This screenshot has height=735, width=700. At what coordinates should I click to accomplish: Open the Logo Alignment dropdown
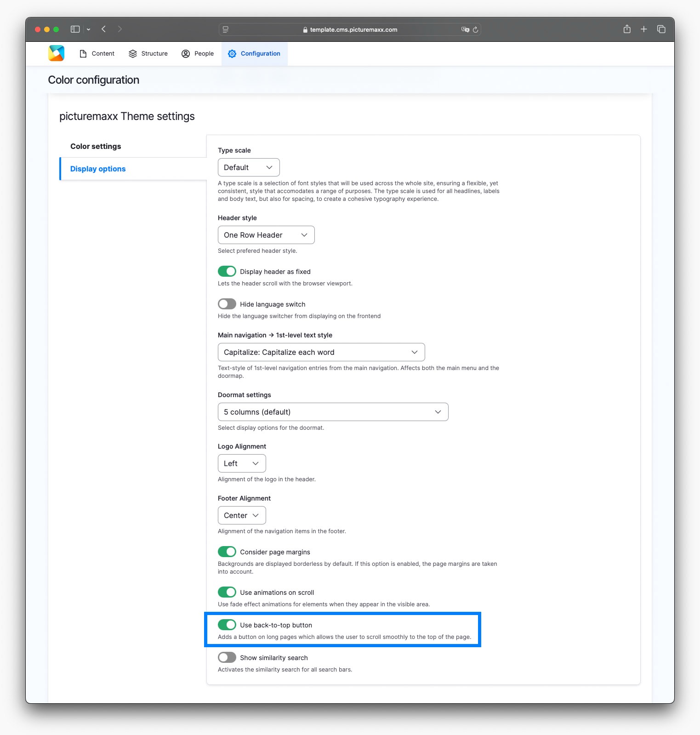click(x=242, y=463)
